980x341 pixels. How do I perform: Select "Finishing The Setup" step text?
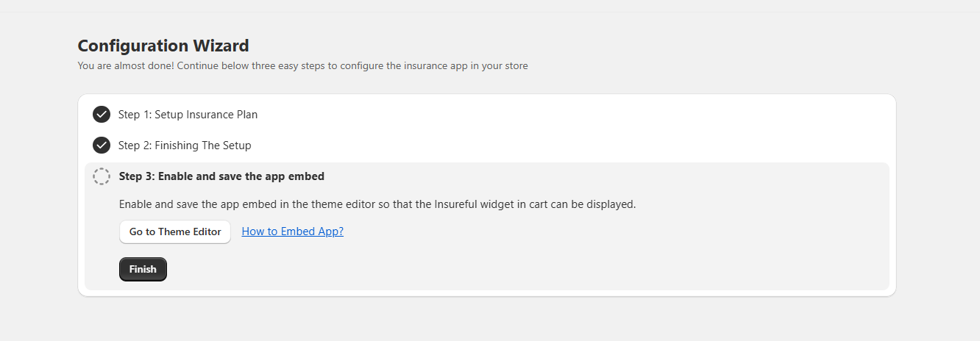pyautogui.click(x=203, y=146)
